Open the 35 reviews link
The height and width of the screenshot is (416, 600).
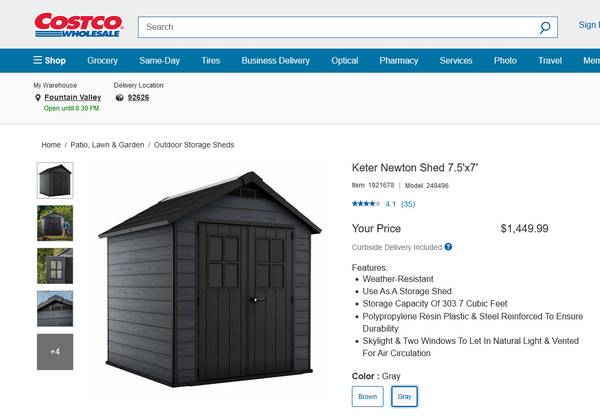tap(408, 204)
